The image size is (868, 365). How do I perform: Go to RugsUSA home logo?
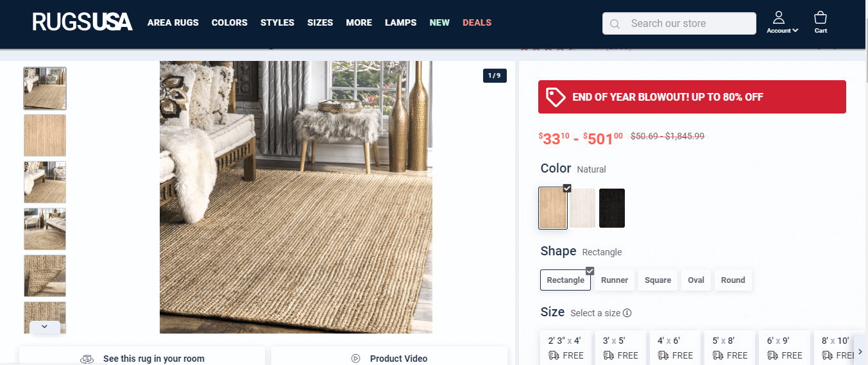(x=82, y=22)
